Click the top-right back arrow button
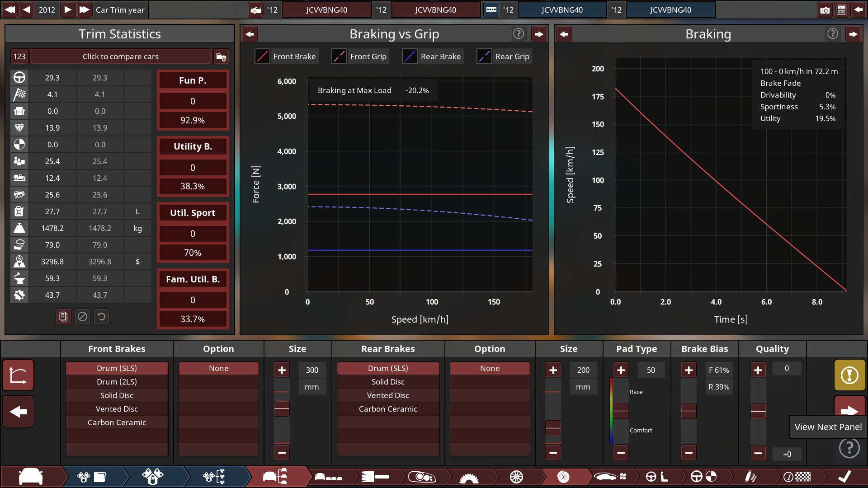868x488 pixels. [858, 9]
